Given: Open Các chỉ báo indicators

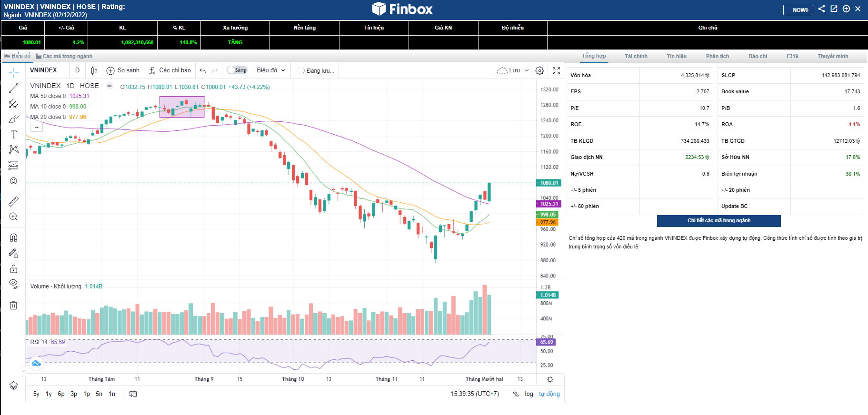Looking at the screenshot, I should click(170, 70).
